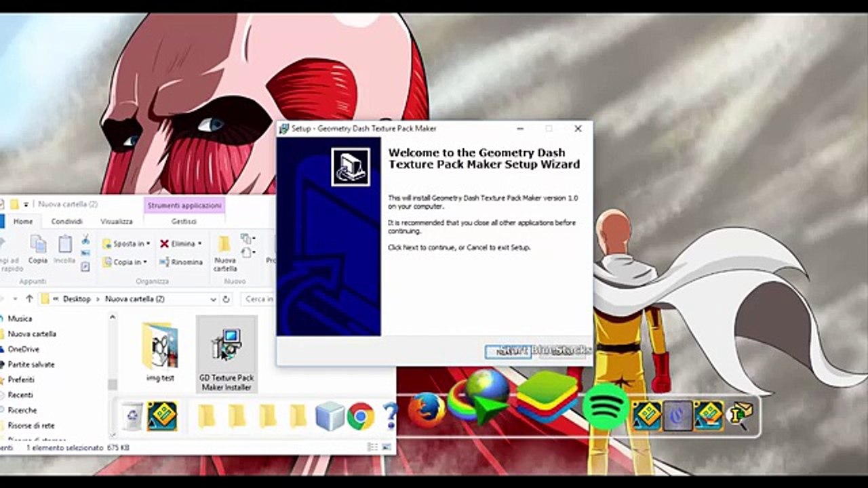Switch Explorer to details view icon
Image resolution: width=868 pixels, height=488 pixels.
[372, 447]
